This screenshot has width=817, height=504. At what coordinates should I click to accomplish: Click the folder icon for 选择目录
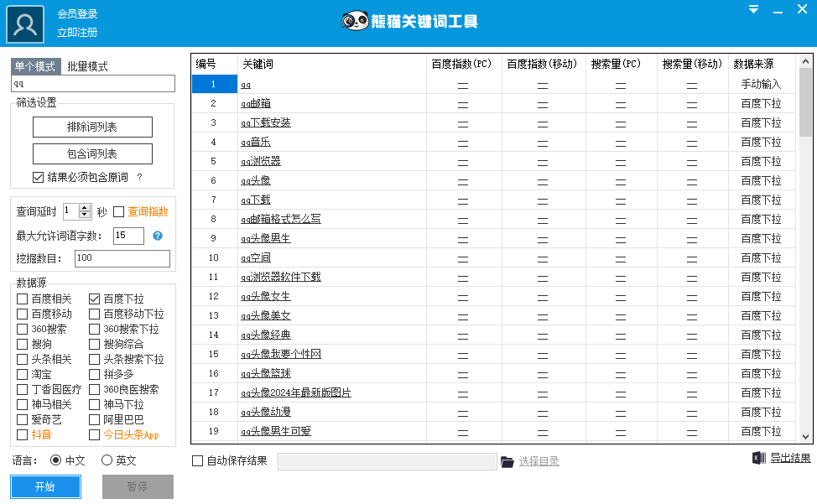pyautogui.click(x=507, y=462)
